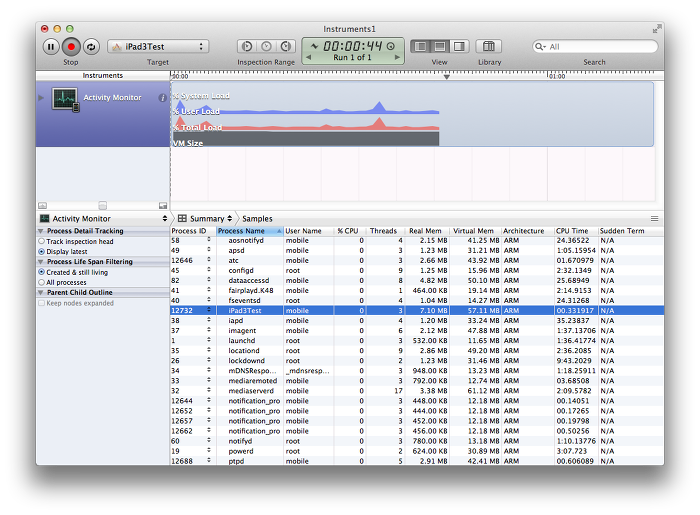Sort by Architecture column header

point(527,231)
